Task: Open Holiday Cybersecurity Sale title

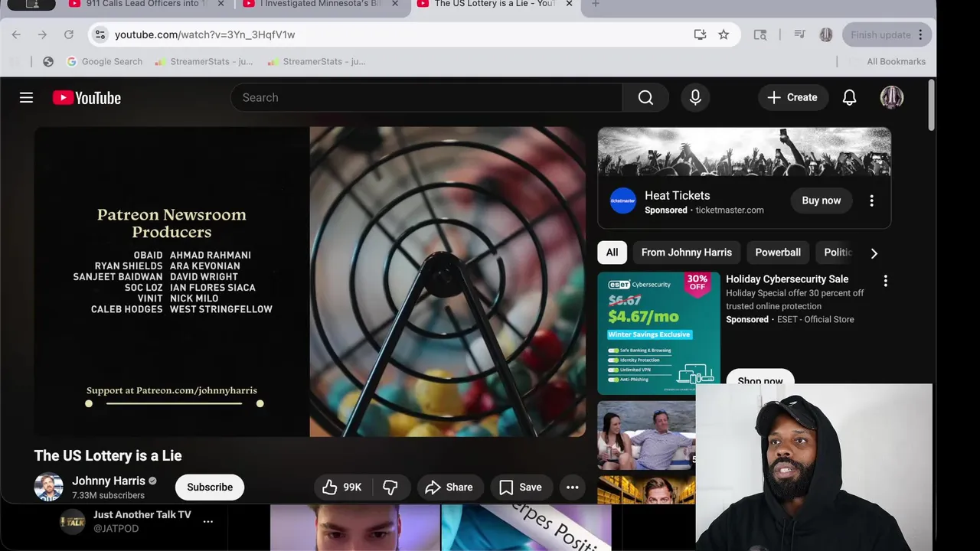Action: pos(787,279)
